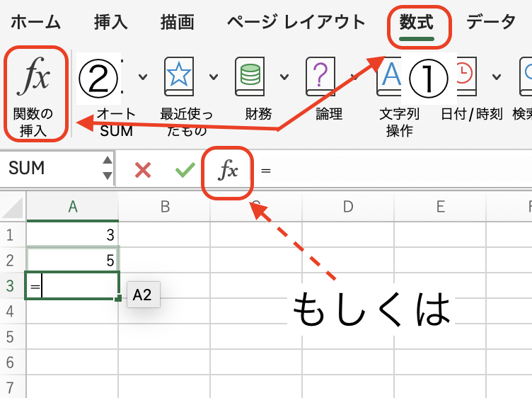
Task: Expand the オート SUM dropdown arrow
Action: click(x=143, y=76)
